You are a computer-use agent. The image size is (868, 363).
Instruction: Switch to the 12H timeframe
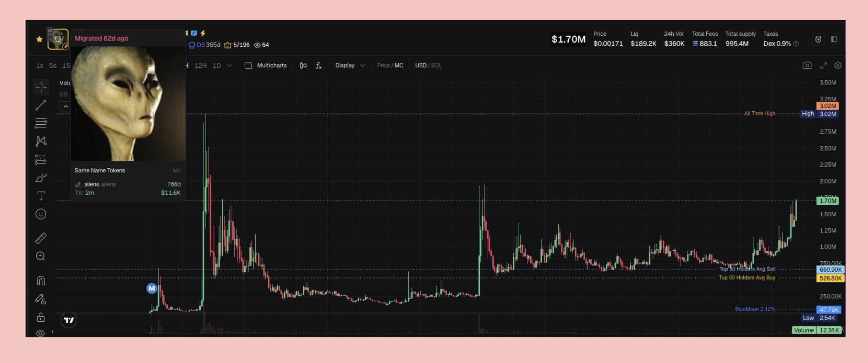click(x=200, y=66)
